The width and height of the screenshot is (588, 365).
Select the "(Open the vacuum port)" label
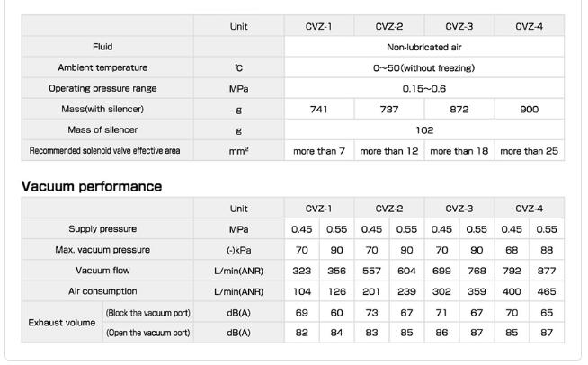[x=148, y=333]
